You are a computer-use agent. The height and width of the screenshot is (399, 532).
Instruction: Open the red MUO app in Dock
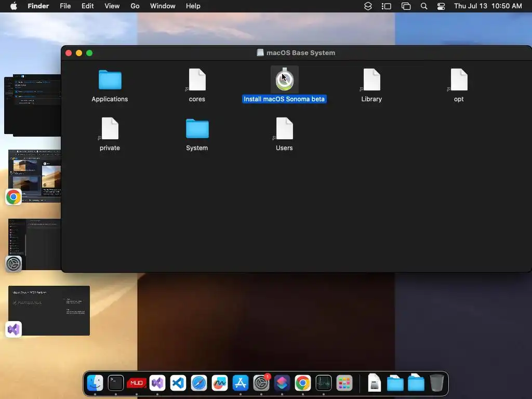pos(137,383)
